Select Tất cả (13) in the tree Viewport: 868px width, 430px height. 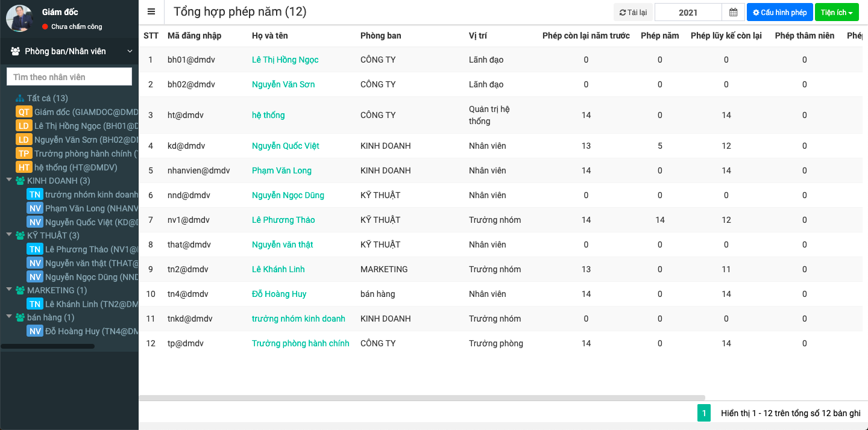[x=47, y=98]
